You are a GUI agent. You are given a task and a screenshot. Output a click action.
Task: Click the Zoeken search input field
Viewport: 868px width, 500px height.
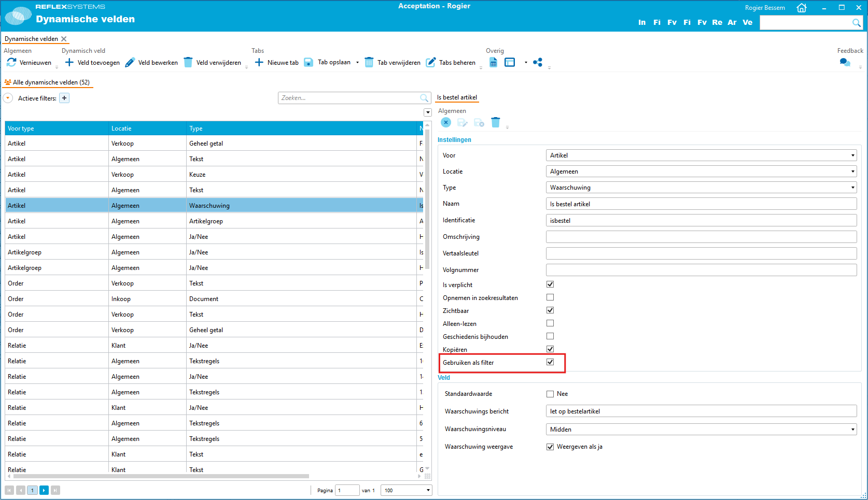348,98
